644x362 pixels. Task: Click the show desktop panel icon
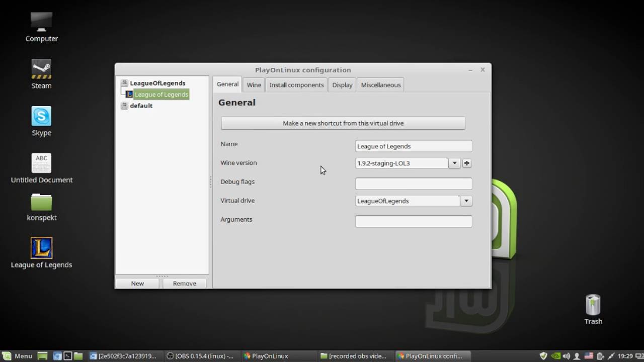click(42, 356)
